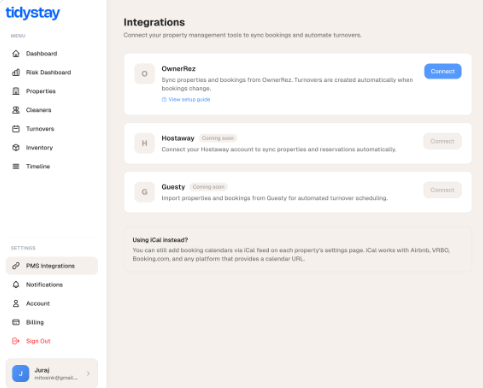Click the Billing card icon

coord(16,322)
